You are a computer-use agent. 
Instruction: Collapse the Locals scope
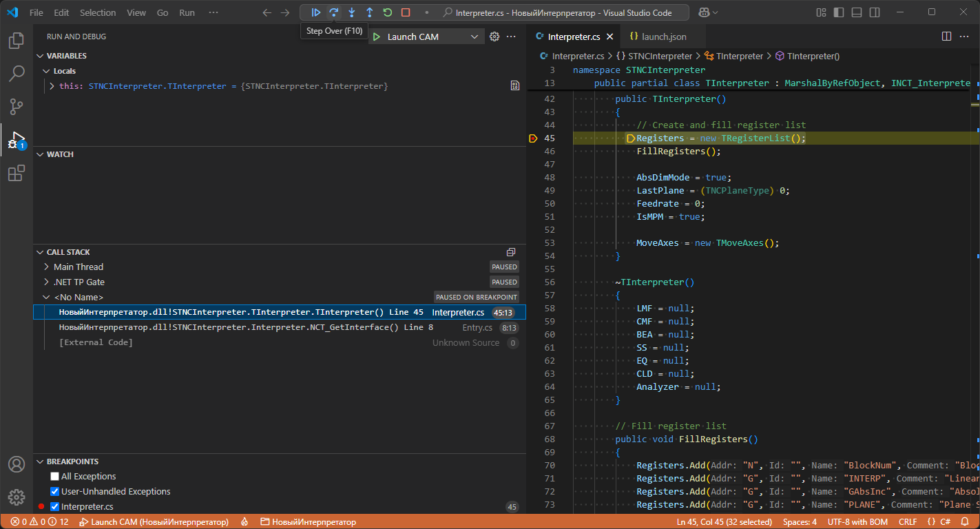[x=46, y=71]
